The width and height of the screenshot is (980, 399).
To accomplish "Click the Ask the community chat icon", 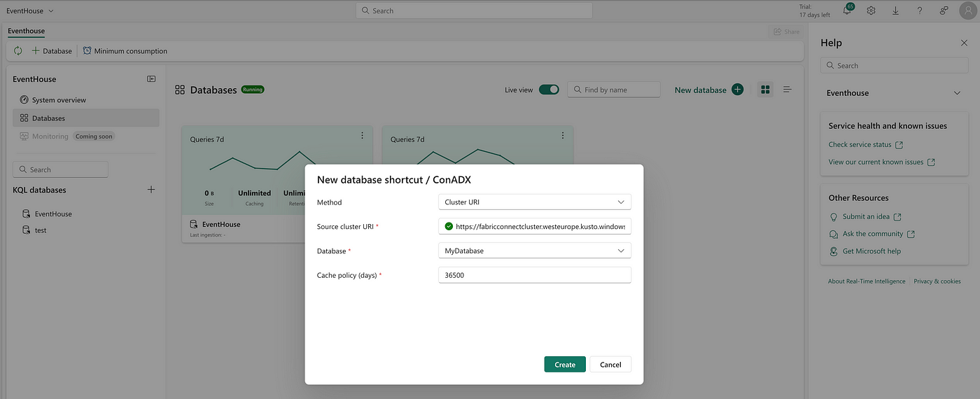I will point(834,234).
